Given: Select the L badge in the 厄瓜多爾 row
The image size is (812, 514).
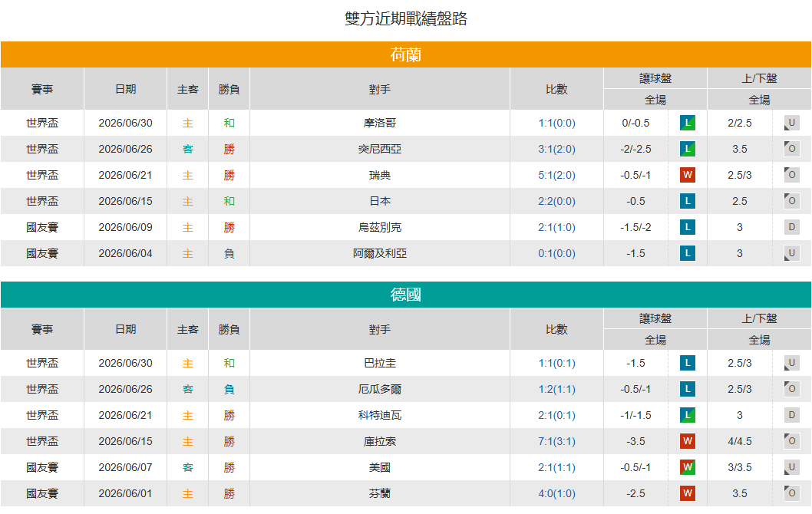Looking at the screenshot, I should (x=687, y=389).
